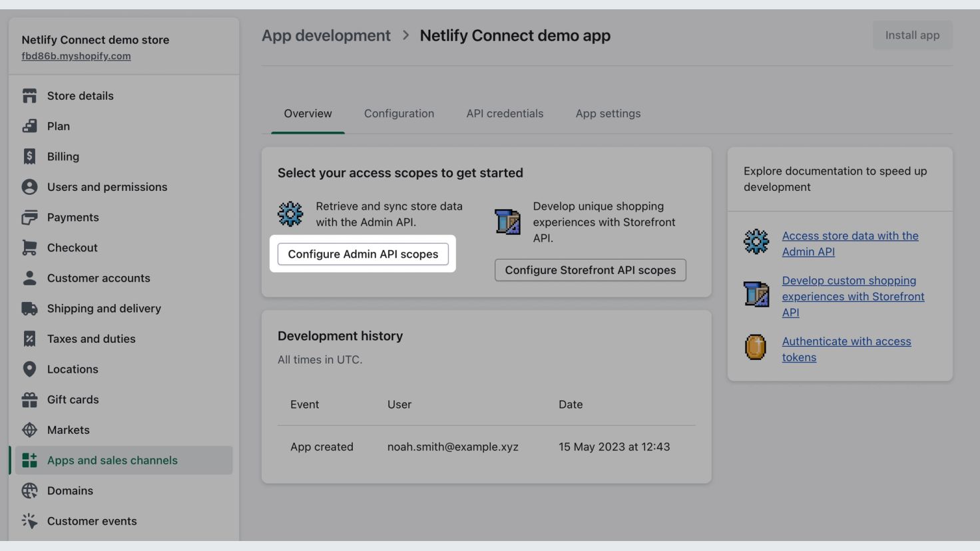The width and height of the screenshot is (980, 551).
Task: Click the User column header
Action: click(x=399, y=405)
